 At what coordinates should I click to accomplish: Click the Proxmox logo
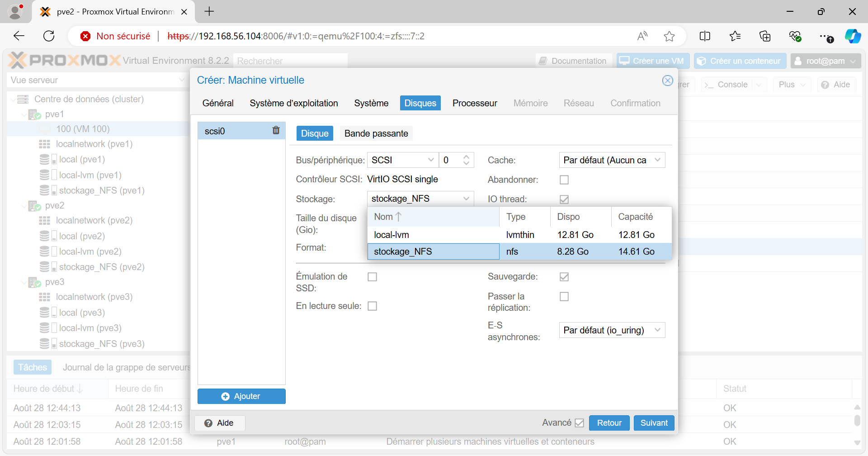(x=64, y=60)
